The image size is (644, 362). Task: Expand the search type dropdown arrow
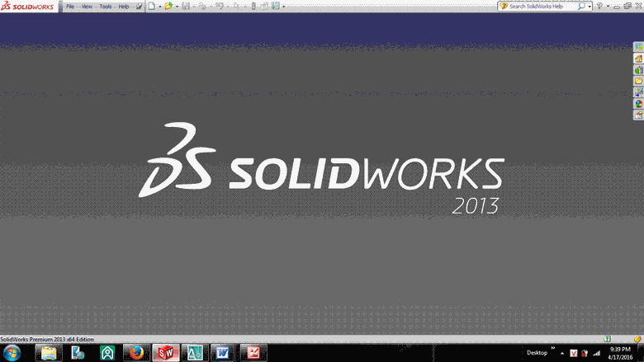tap(590, 7)
